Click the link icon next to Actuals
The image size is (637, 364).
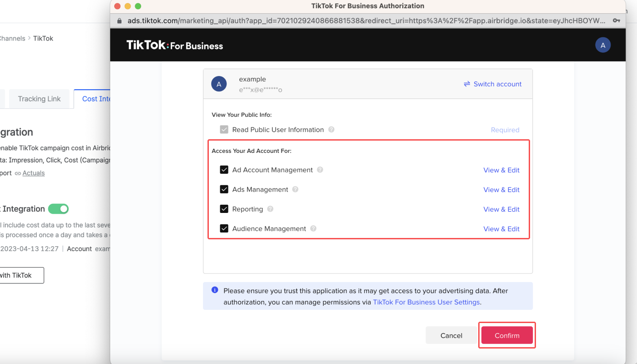tap(18, 173)
